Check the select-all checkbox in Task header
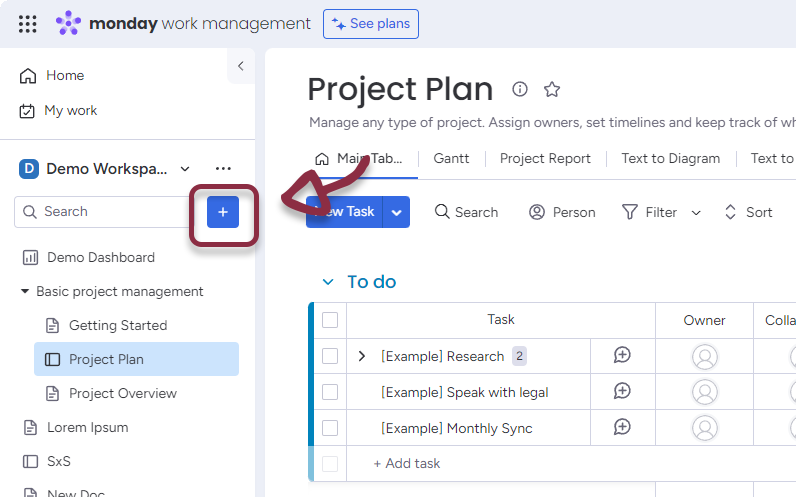Image resolution: width=796 pixels, height=497 pixels. tap(330, 320)
